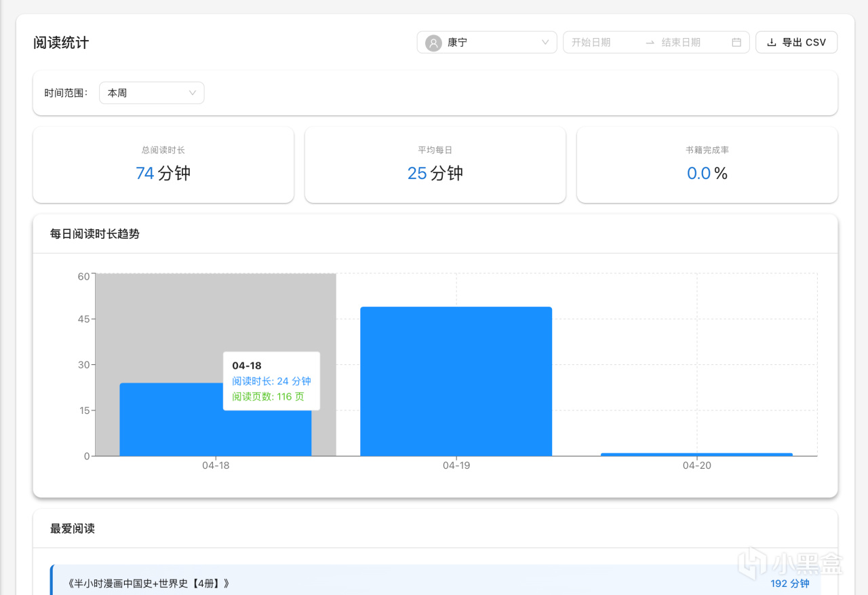868x595 pixels.
Task: Click the 书籍完成率 0.0 % card
Action: (x=707, y=165)
